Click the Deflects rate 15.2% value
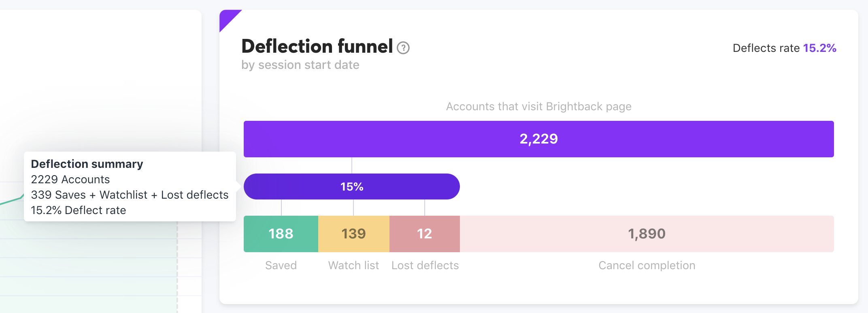 (x=819, y=48)
